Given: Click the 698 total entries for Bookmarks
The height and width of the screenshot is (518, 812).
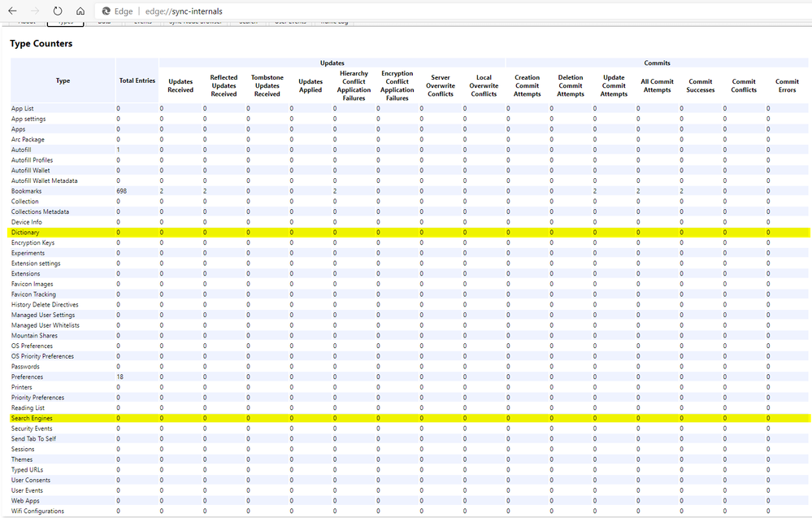Looking at the screenshot, I should [x=122, y=191].
